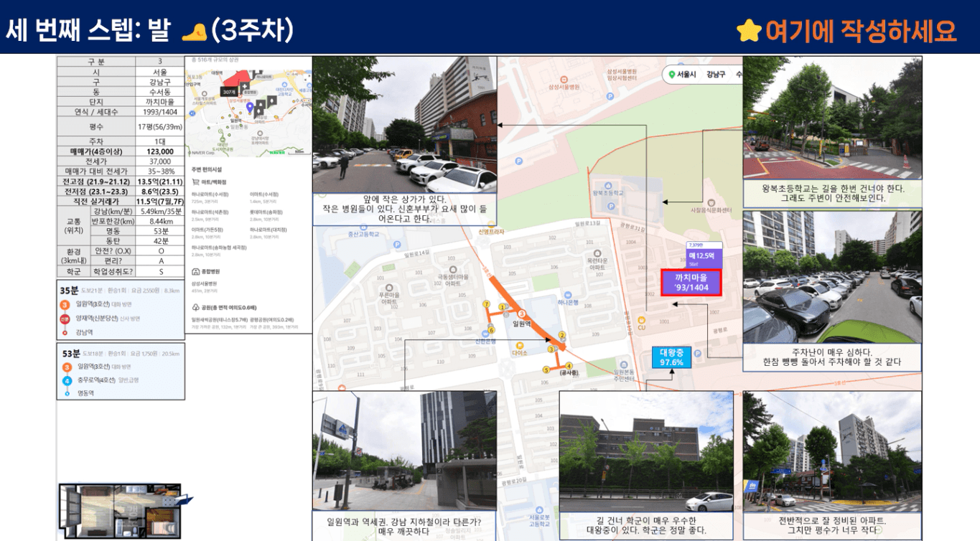Click the 53분 route summary heading
Viewport: 980px width, 541px height.
[70, 353]
